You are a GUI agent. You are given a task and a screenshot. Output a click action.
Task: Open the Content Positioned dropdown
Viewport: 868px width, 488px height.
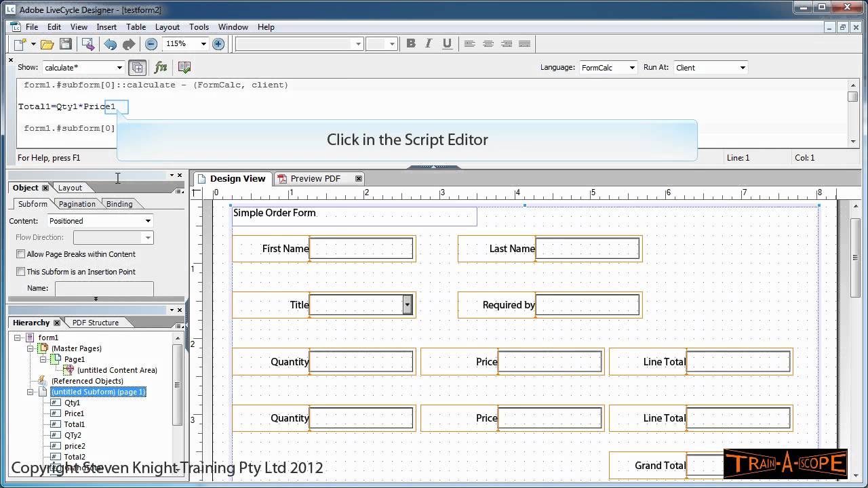(x=148, y=221)
